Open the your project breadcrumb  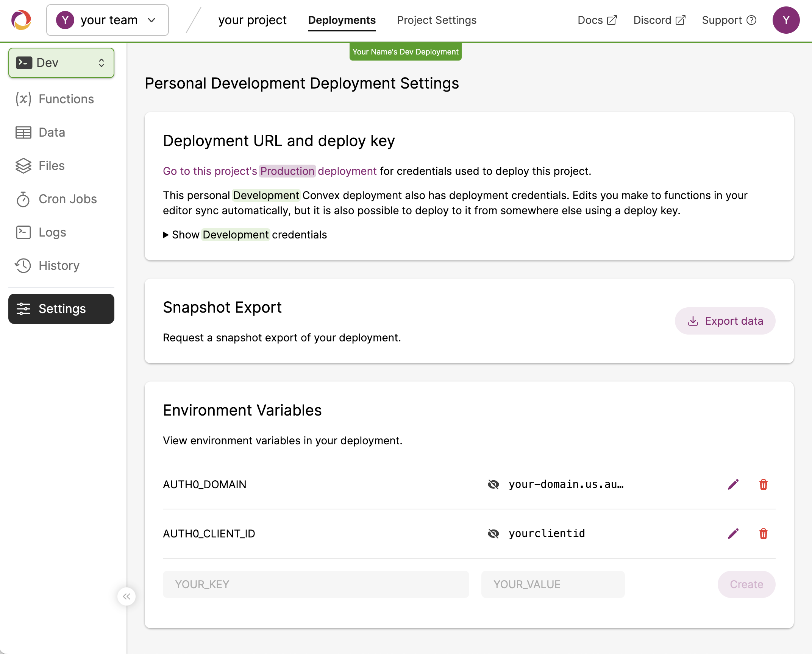click(252, 20)
